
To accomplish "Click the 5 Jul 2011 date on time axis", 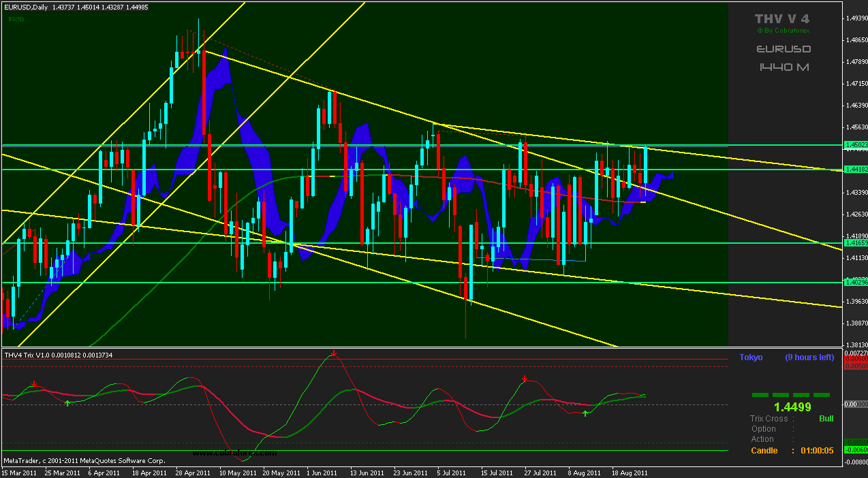I will click(x=450, y=472).
